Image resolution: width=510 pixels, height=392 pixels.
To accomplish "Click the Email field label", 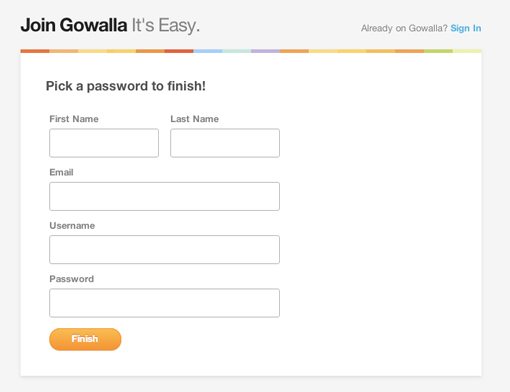I will (61, 172).
